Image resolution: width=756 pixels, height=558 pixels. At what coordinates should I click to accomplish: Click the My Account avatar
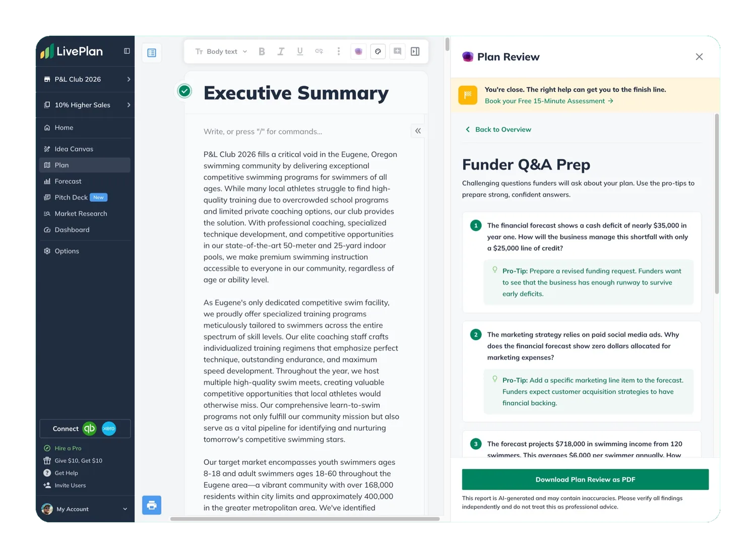tap(47, 509)
